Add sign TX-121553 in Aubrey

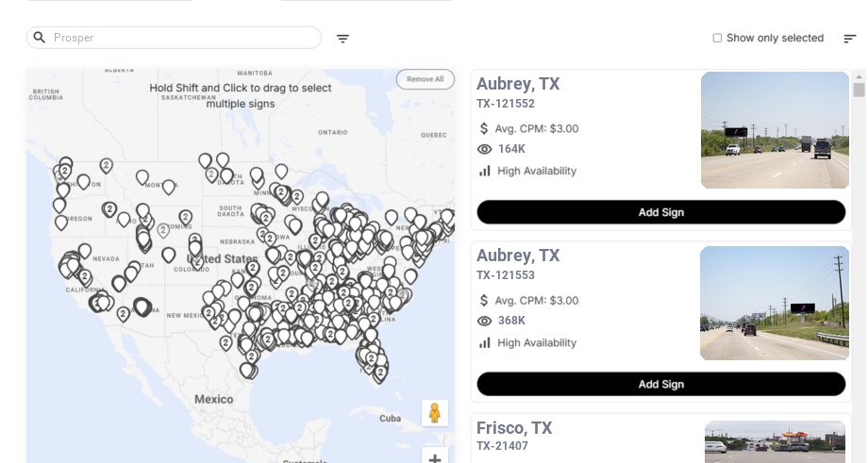point(660,384)
